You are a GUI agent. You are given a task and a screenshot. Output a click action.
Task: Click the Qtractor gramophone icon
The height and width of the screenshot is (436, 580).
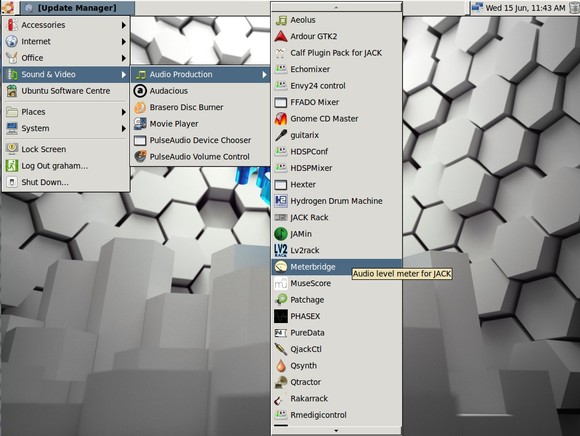tap(281, 382)
